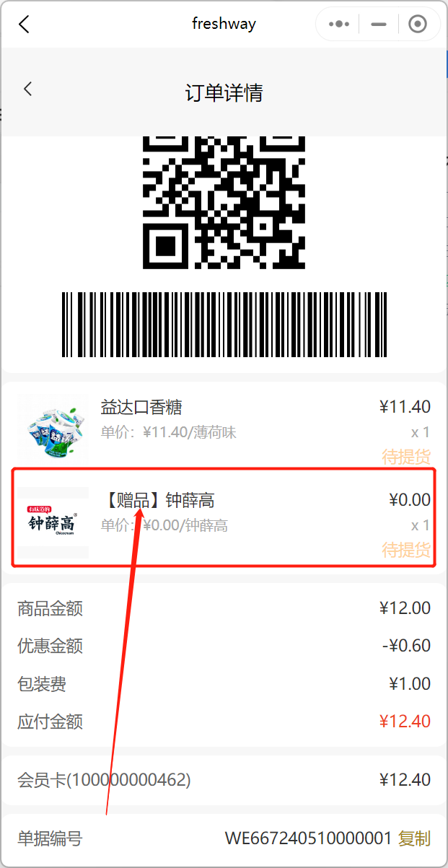Minimize the mini program with the dash icon
Viewport: 448px width, 868px height.
point(379,24)
